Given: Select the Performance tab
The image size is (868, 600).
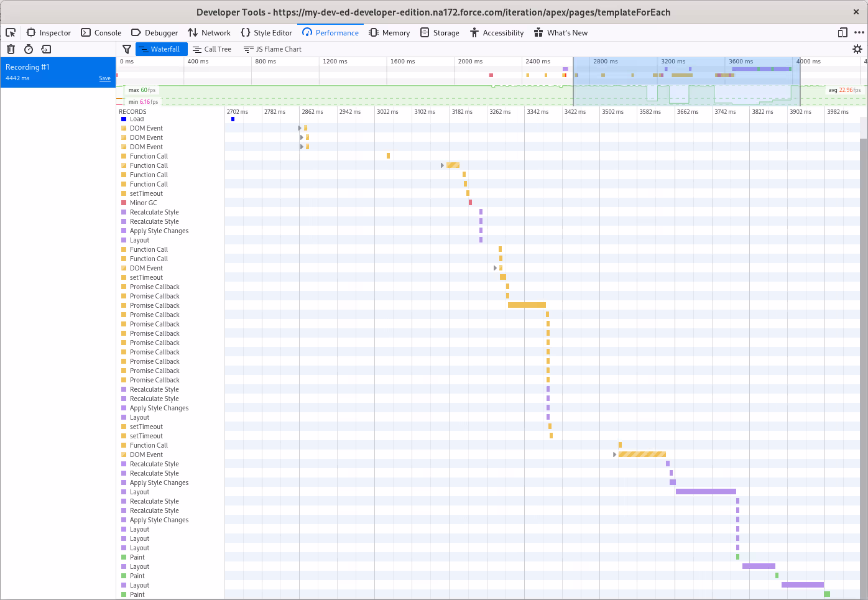Looking at the screenshot, I should (330, 33).
